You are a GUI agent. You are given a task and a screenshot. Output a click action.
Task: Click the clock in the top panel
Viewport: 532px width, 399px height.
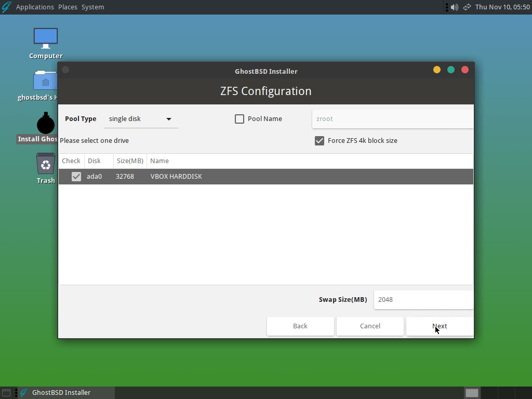pyautogui.click(x=502, y=7)
